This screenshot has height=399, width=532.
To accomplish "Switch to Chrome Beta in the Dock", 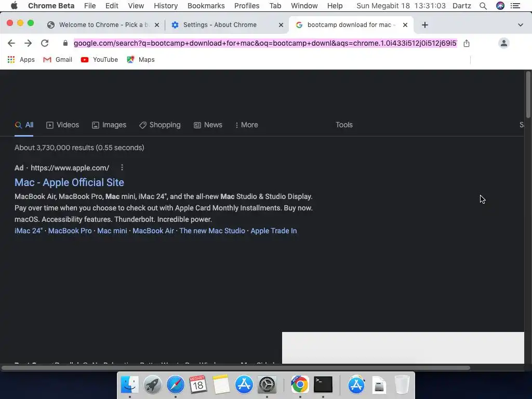I will (300, 385).
